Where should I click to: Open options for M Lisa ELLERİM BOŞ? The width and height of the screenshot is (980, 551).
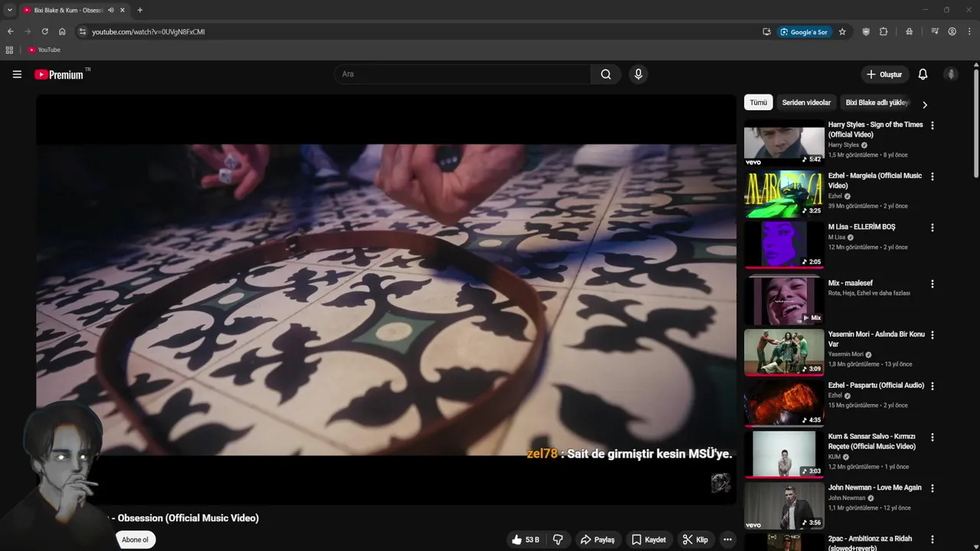tap(932, 227)
